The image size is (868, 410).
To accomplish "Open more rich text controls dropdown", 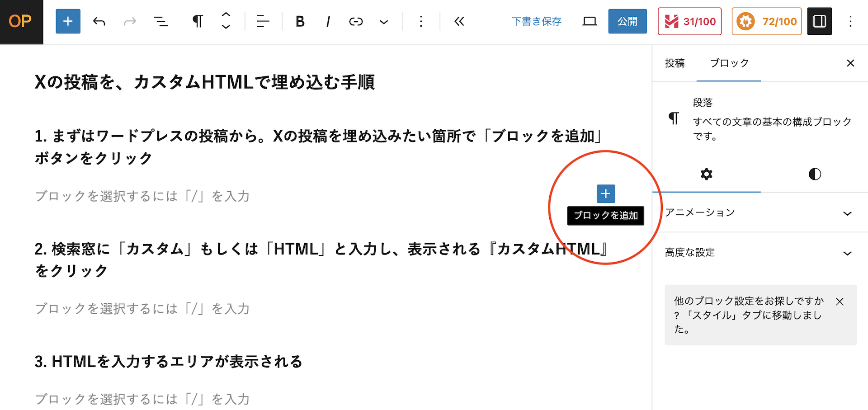I will coord(384,21).
